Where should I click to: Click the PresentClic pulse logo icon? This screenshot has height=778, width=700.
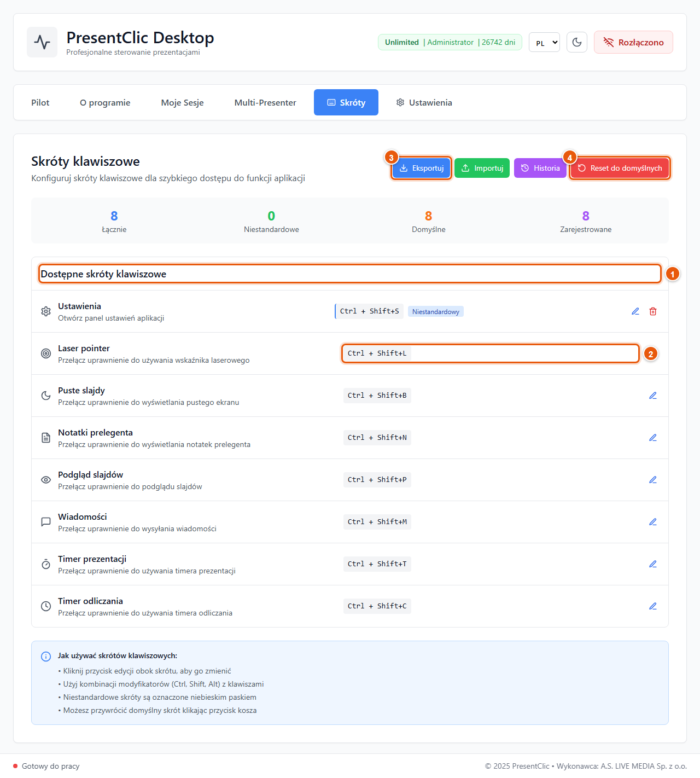(x=42, y=42)
